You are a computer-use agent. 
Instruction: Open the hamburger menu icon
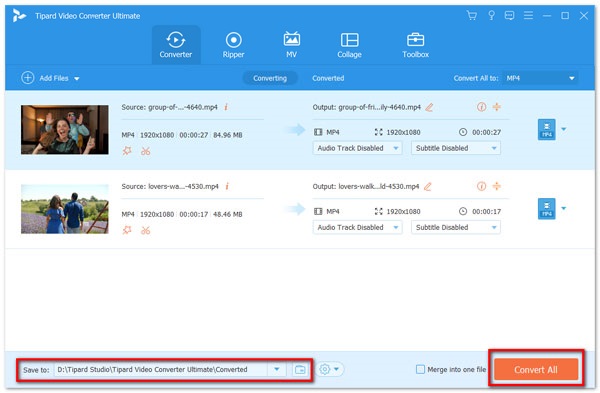[x=528, y=16]
